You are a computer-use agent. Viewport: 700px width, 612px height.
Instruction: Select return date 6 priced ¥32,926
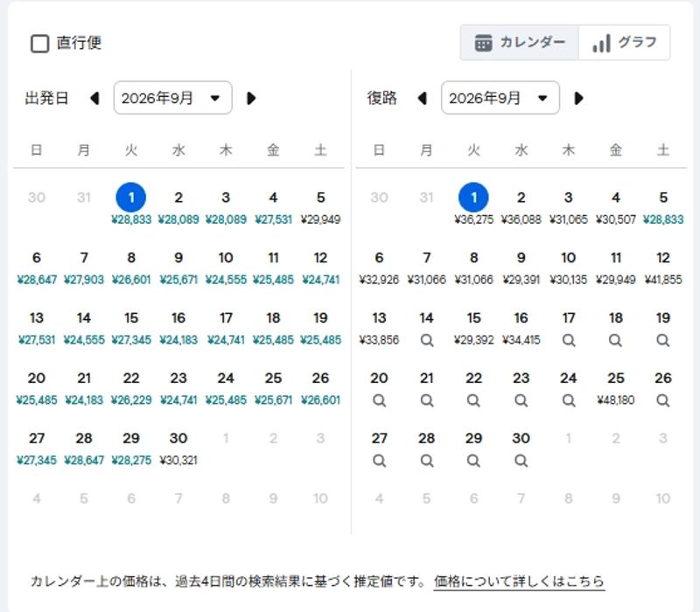coord(380,267)
